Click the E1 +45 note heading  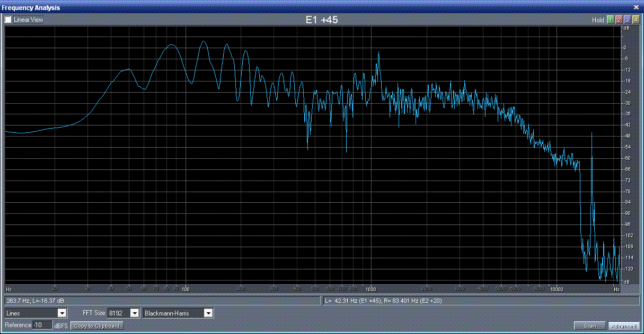pos(322,20)
